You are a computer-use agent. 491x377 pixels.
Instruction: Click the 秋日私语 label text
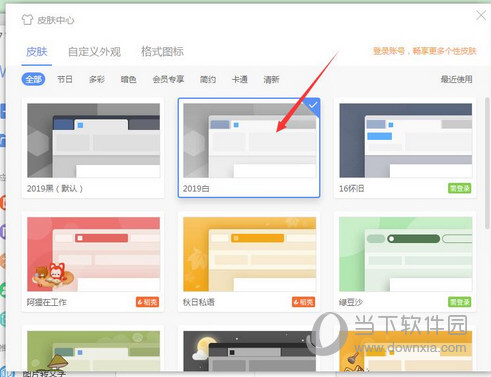tap(199, 302)
